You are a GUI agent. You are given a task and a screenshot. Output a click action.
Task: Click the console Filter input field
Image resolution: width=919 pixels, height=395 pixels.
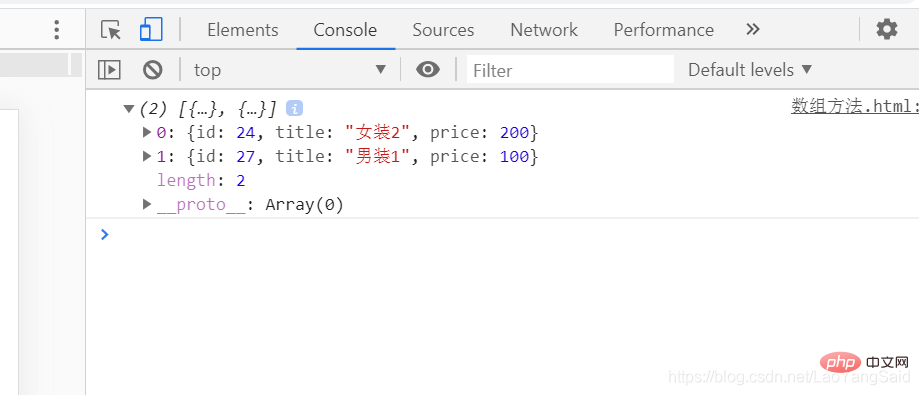pos(570,70)
